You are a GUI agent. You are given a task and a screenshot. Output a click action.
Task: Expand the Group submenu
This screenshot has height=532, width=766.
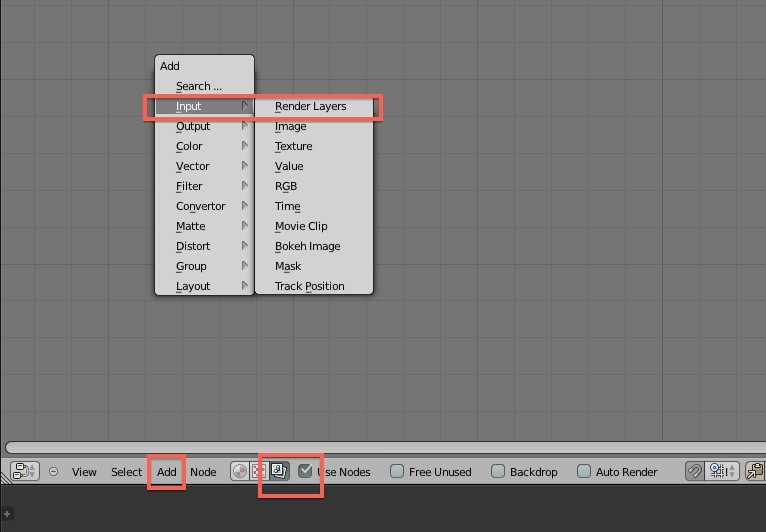coord(205,266)
